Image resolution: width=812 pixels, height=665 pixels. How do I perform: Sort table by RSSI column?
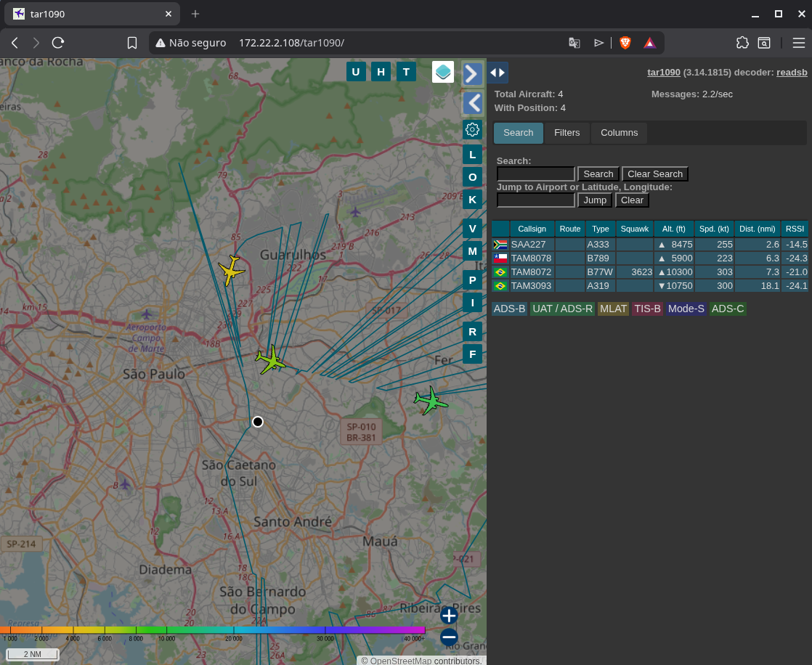pyautogui.click(x=795, y=229)
